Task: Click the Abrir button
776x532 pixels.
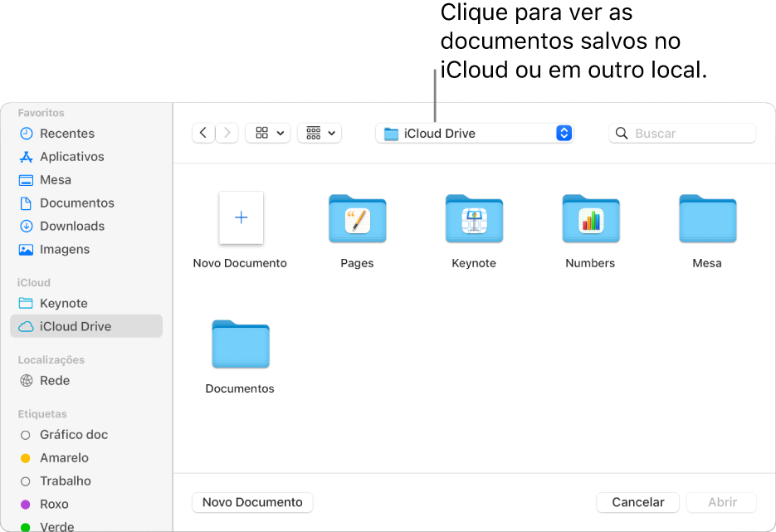Action: tap(722, 502)
